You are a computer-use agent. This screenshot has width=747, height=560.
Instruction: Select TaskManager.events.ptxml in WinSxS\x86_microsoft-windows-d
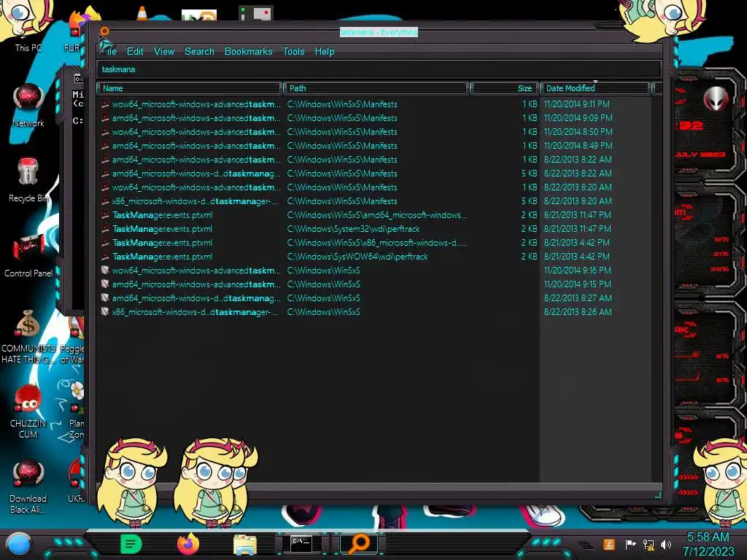click(163, 243)
